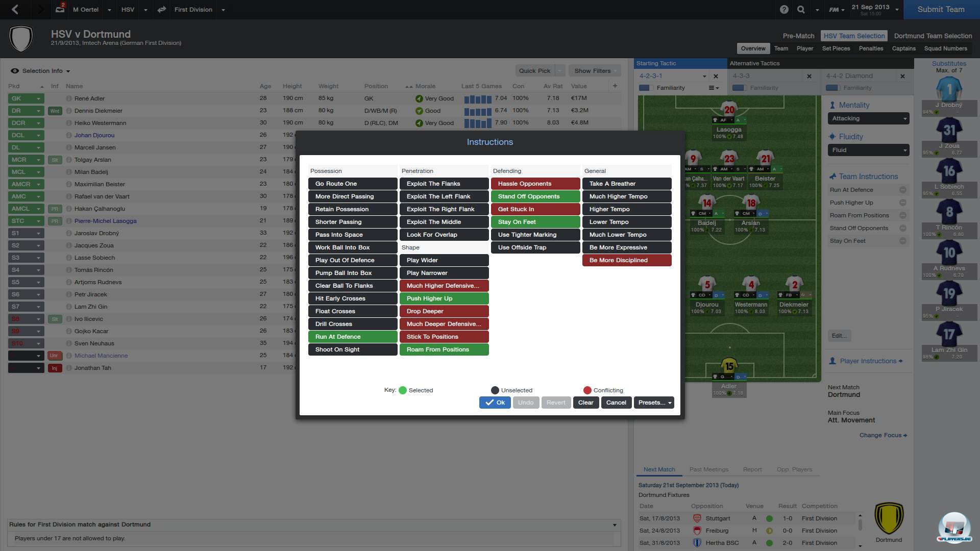Image resolution: width=980 pixels, height=551 pixels.
Task: Click the Cancel button to discard changes
Action: click(x=615, y=402)
